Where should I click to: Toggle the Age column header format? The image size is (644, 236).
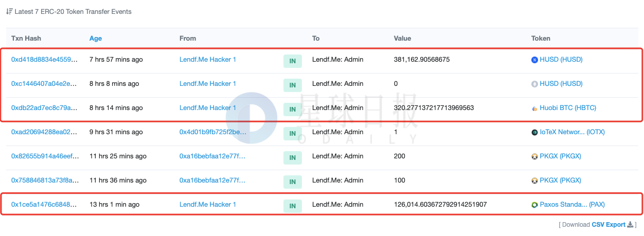(96, 39)
